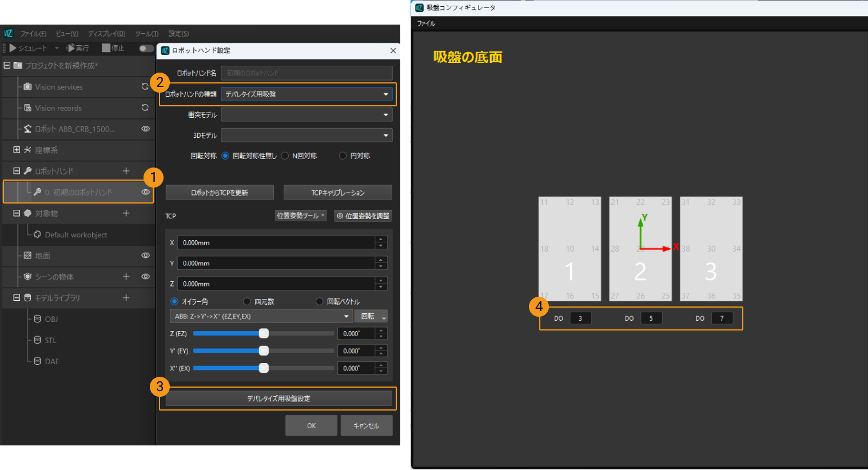Open ファイル menu in 吸盤コンフィギュレータ
Screen dimensions: 868x470
[426, 23]
